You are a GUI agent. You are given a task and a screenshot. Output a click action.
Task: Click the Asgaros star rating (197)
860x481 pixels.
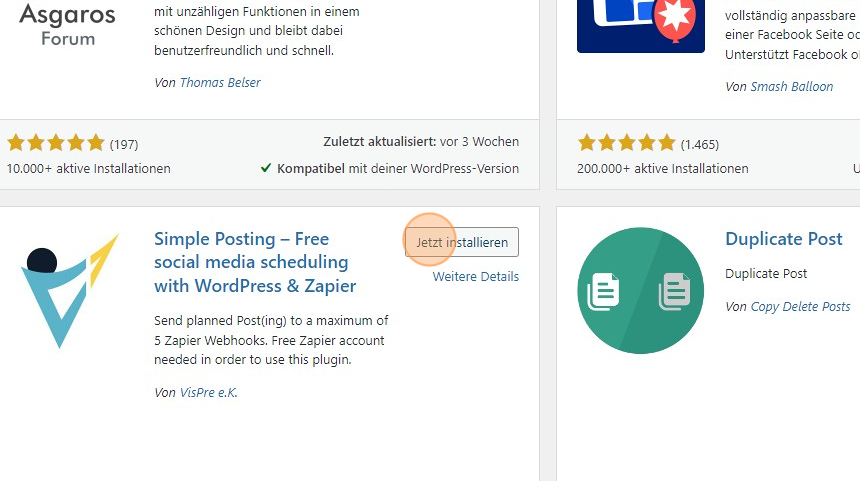55,143
